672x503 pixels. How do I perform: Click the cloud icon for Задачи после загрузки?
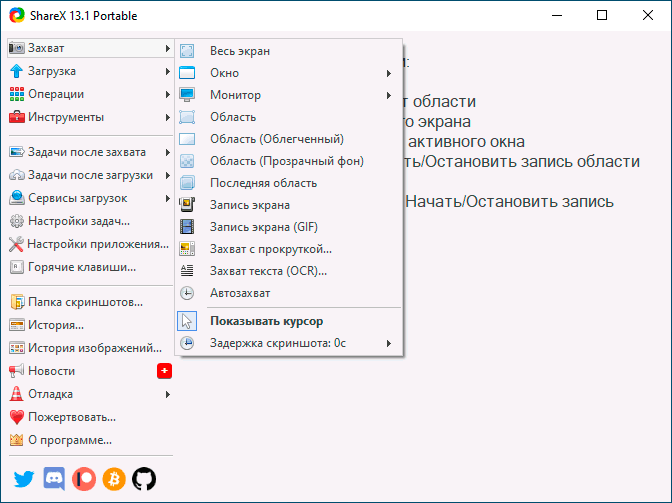[x=17, y=175]
